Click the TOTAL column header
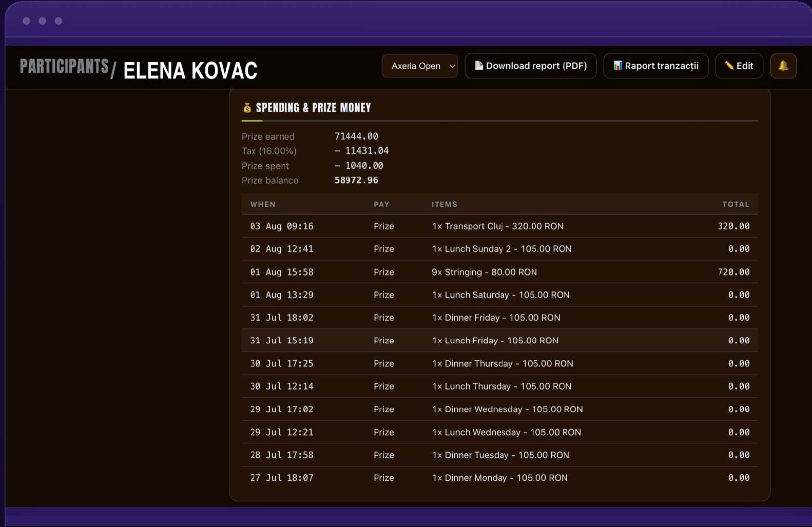 [736, 204]
